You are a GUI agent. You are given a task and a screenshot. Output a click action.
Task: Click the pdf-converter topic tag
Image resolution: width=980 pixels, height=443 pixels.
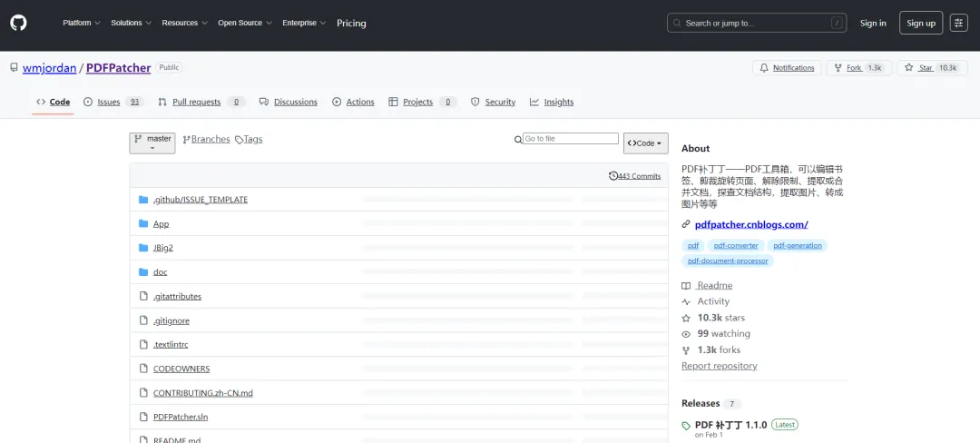click(x=736, y=245)
